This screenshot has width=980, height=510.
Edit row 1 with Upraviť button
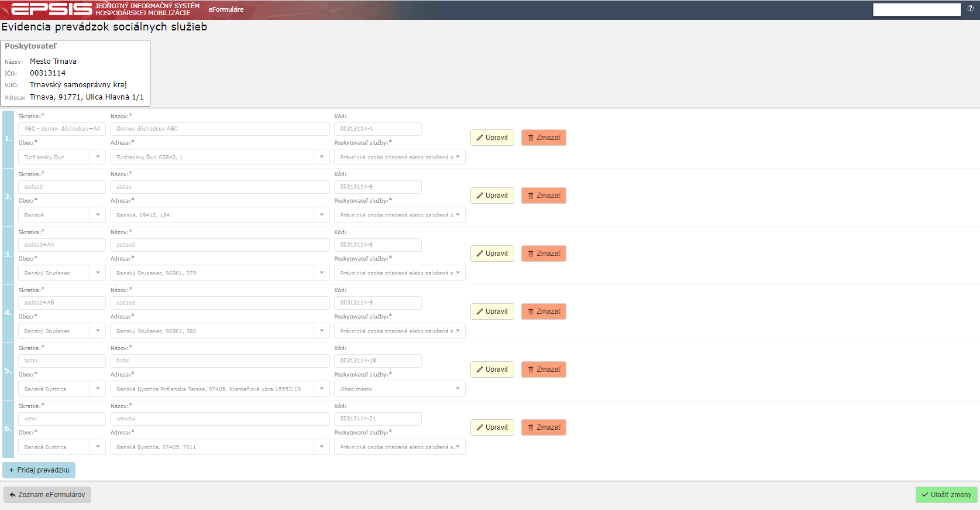[x=492, y=138]
